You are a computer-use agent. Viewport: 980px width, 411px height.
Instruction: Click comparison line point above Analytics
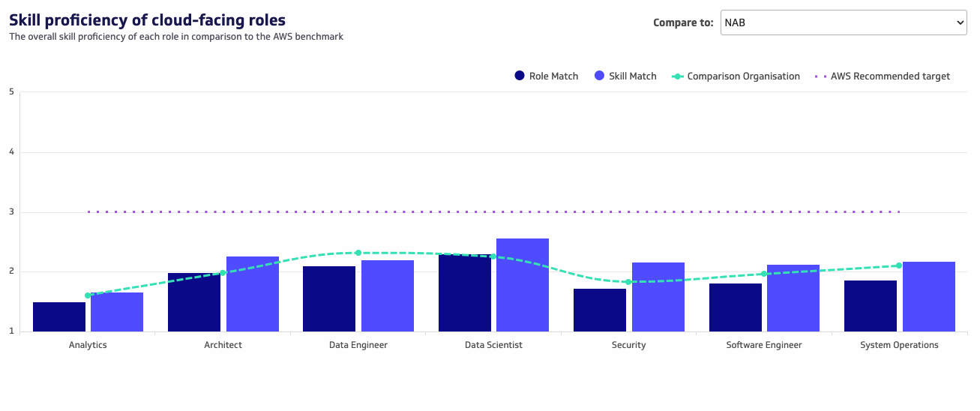[x=88, y=295]
